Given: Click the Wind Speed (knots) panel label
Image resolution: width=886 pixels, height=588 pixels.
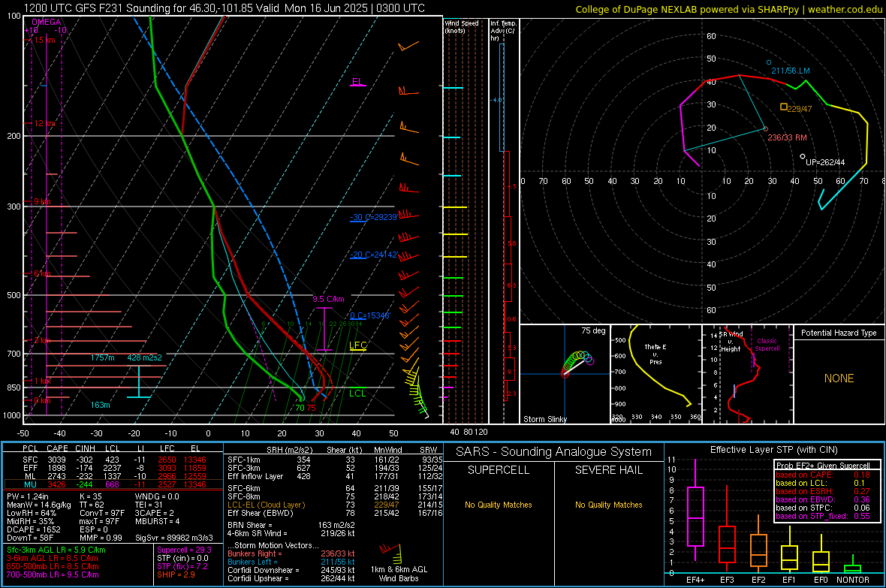Looking at the screenshot, I should point(461,26).
